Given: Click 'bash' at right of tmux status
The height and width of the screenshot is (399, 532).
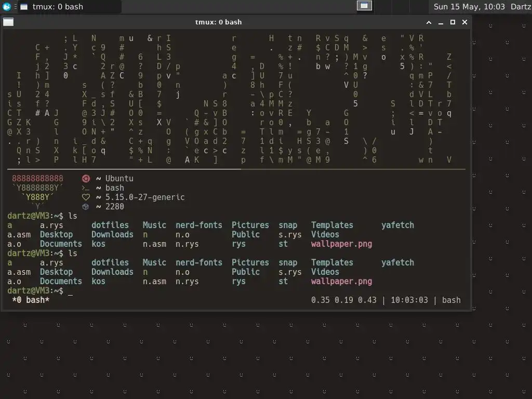Looking at the screenshot, I should pos(451,300).
